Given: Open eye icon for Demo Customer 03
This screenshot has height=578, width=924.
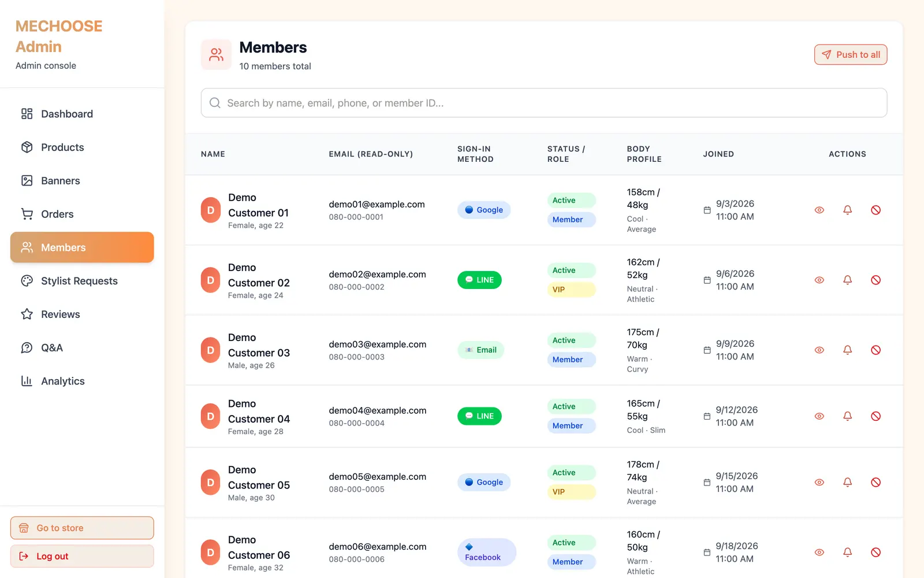Looking at the screenshot, I should 819,350.
